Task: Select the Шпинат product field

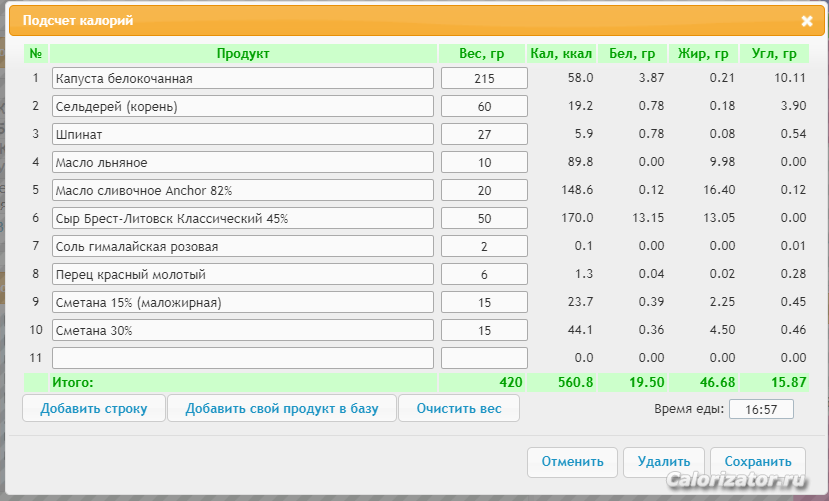Action: point(243,134)
